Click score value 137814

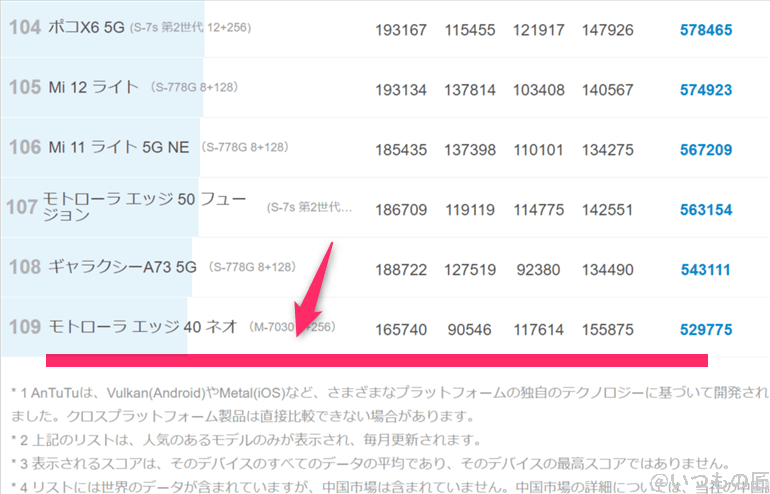tap(469, 90)
